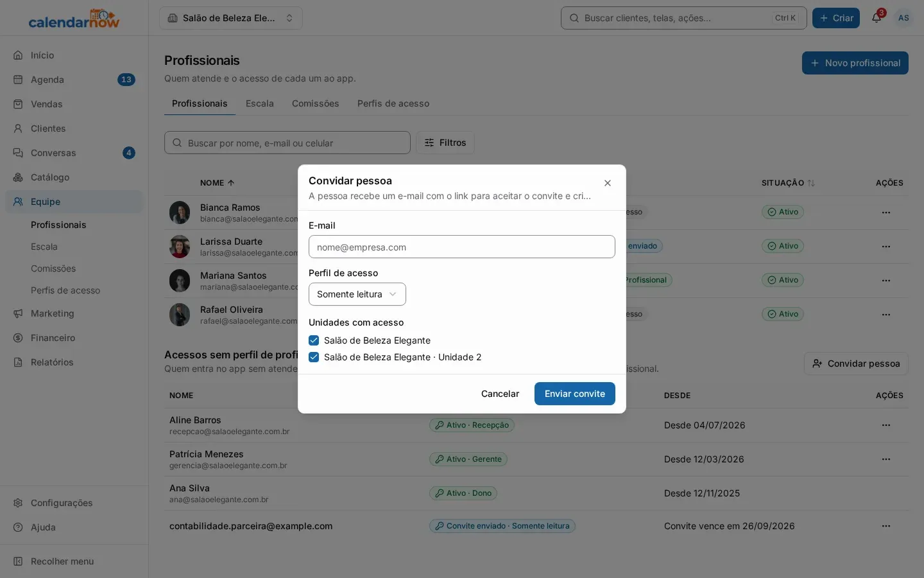Screen dimensions: 924x578
Task: Open Relatórios section
Action: 74,362
